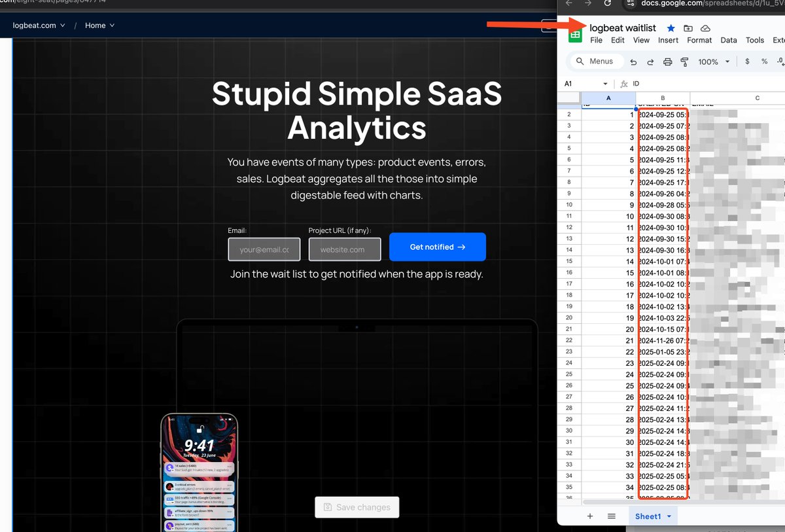The height and width of the screenshot is (532, 785).
Task: Open the View menu
Action: click(641, 40)
